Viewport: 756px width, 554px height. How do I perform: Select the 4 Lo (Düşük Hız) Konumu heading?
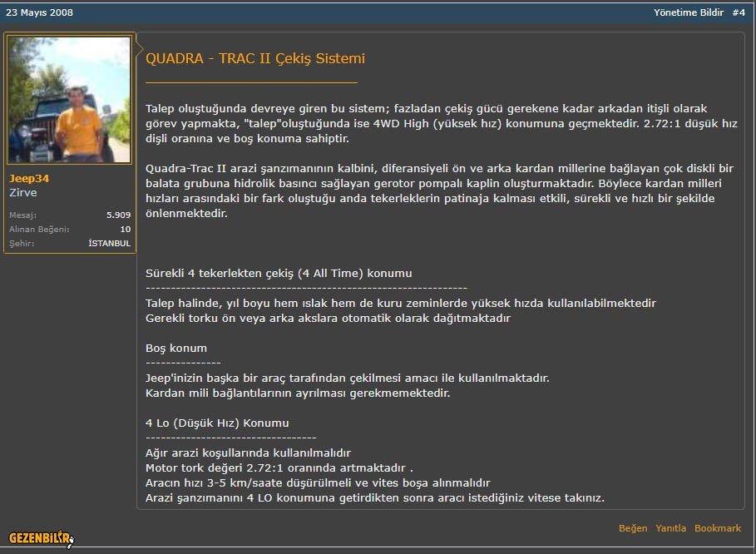click(x=217, y=423)
